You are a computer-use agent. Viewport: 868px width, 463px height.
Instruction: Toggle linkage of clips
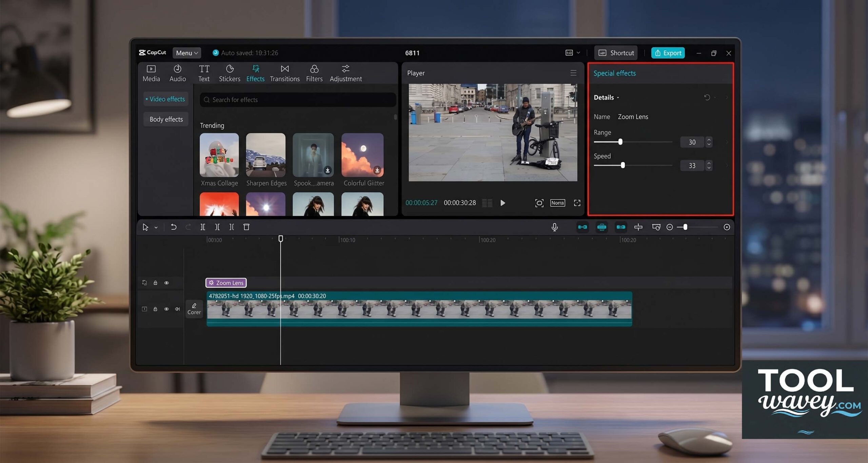(621, 227)
